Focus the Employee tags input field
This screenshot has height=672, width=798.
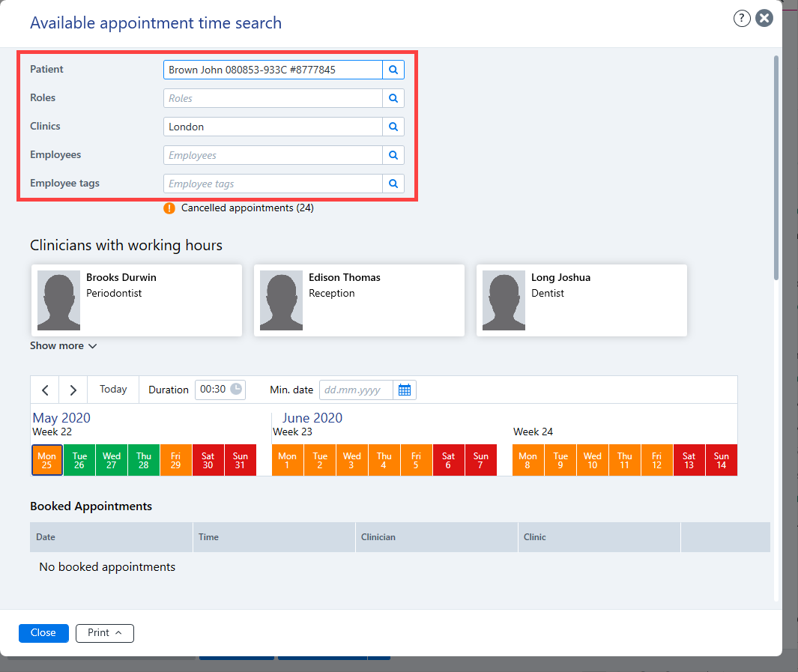coord(273,184)
